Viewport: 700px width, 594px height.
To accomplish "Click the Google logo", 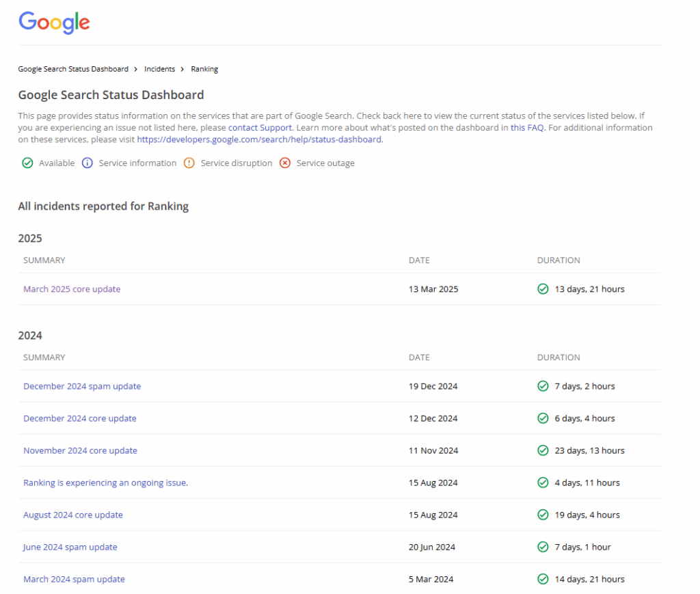I will point(53,23).
